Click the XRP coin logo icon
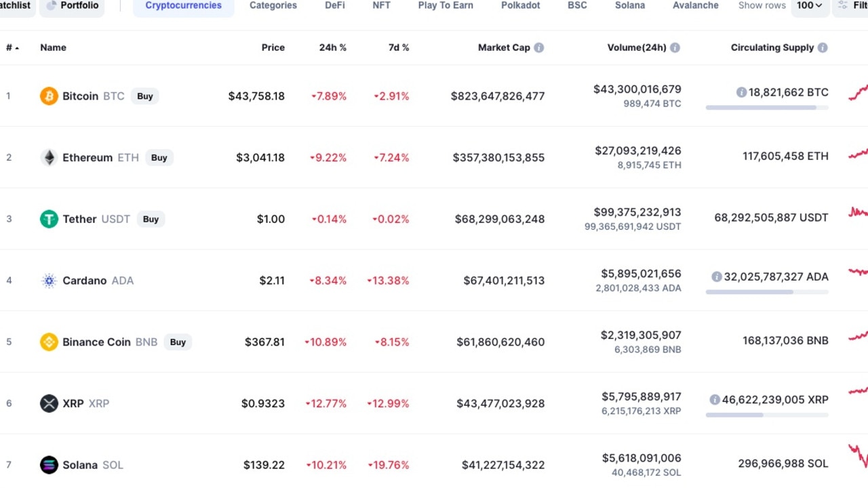868x488 pixels. tap(49, 403)
